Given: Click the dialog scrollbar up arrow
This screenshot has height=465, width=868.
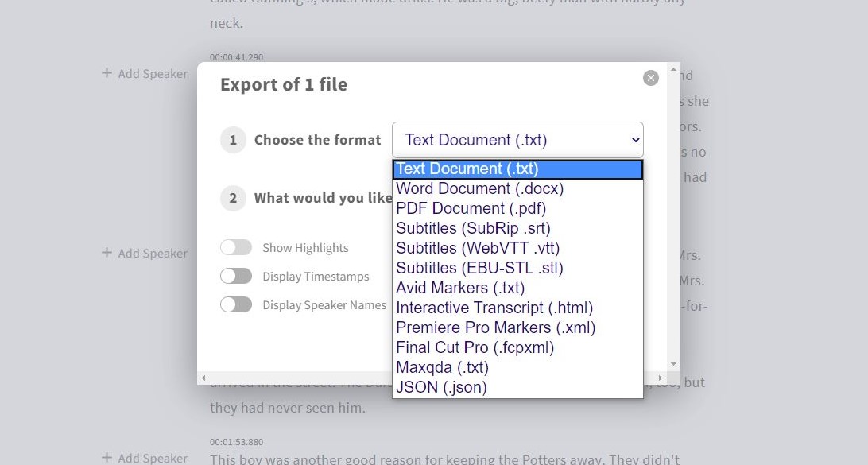Looking at the screenshot, I should click(x=673, y=70).
